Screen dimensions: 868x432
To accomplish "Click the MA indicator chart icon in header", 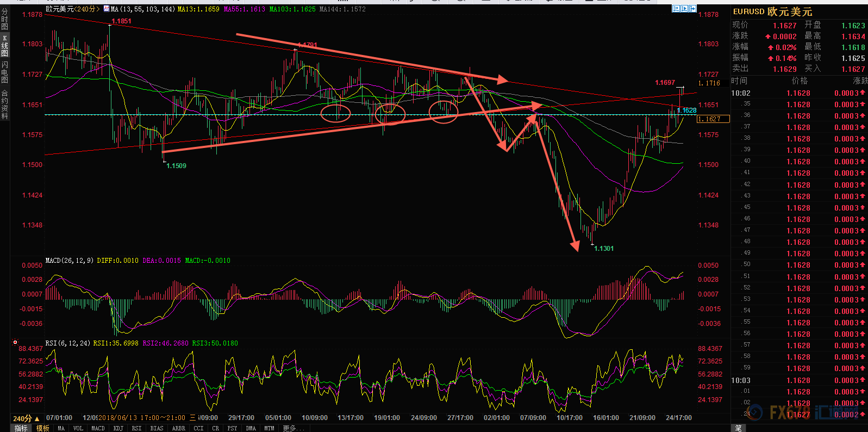I will coord(106,9).
